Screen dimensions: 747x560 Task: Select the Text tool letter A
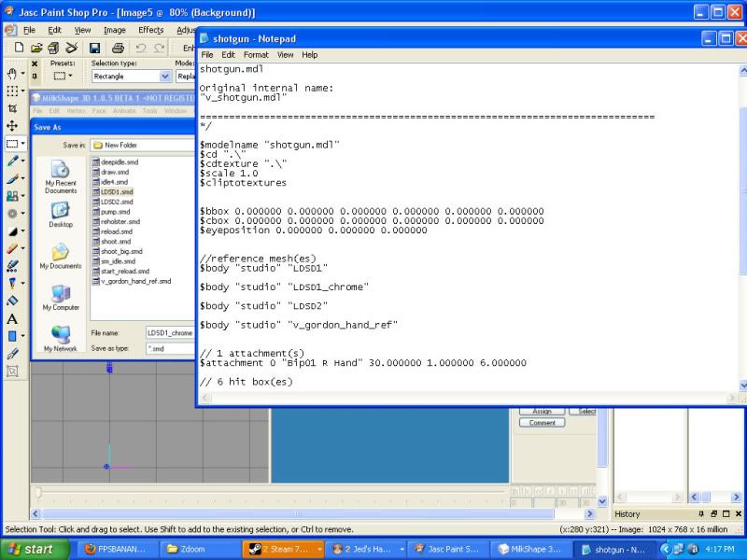pos(12,318)
